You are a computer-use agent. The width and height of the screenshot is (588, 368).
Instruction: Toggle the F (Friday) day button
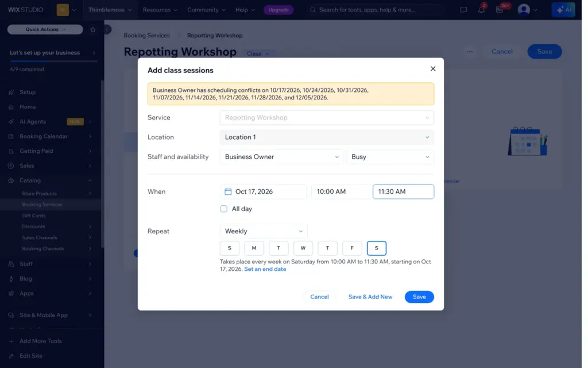pos(352,248)
